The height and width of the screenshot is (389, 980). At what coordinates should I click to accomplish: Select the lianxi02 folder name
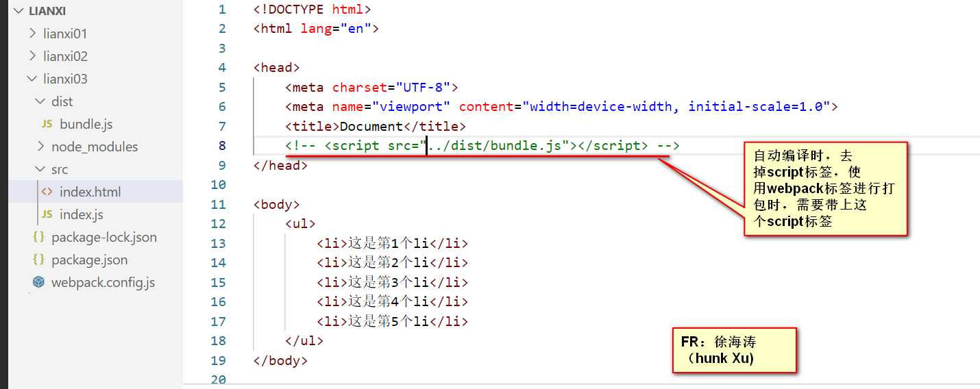click(65, 56)
